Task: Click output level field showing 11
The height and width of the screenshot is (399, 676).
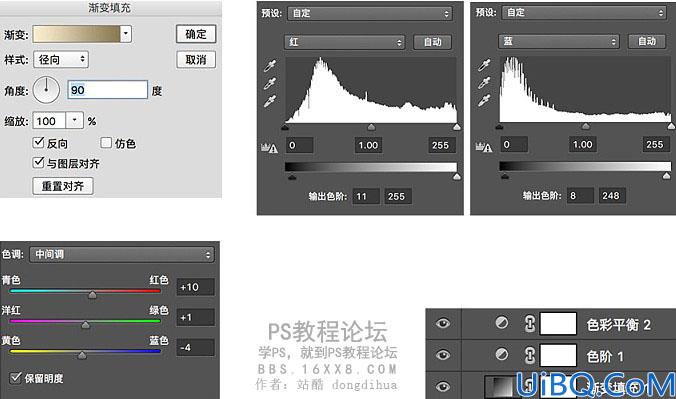Action: (366, 196)
